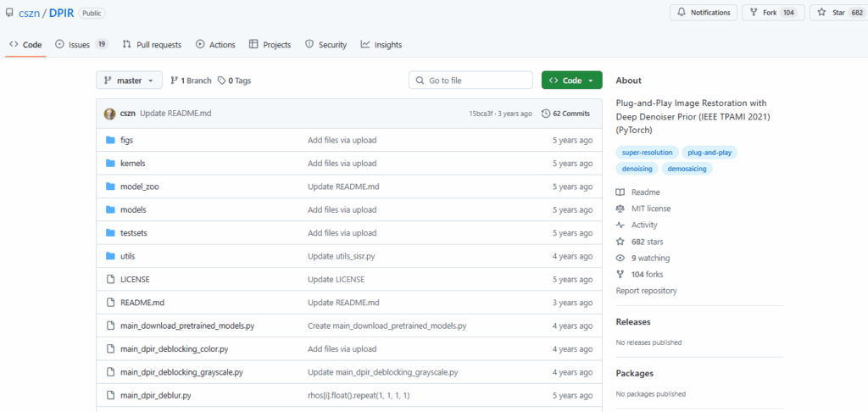The height and width of the screenshot is (412, 868).
Task: Open the Issues tab
Action: [82, 45]
